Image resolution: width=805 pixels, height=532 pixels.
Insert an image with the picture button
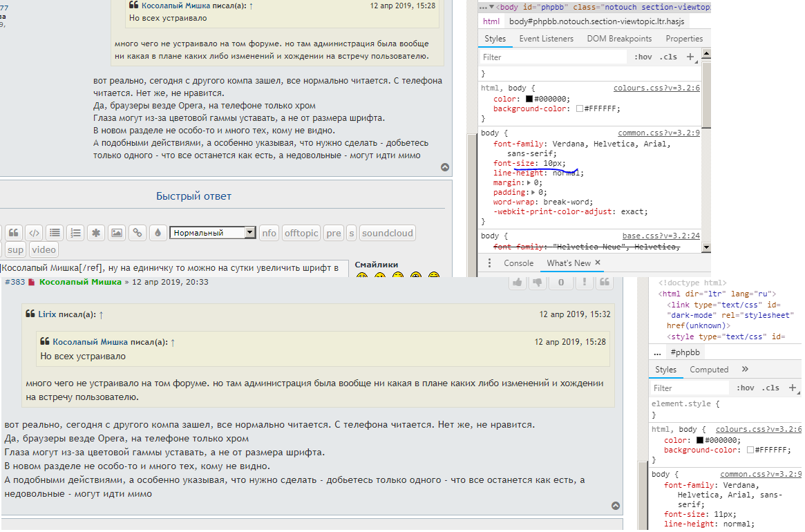click(117, 233)
